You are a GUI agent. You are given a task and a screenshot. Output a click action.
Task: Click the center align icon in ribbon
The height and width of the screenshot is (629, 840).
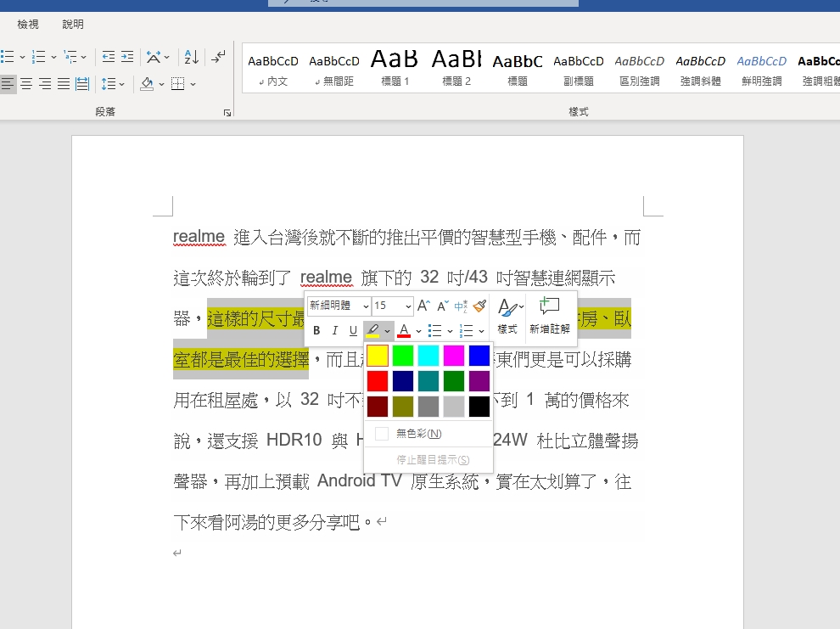[26, 84]
